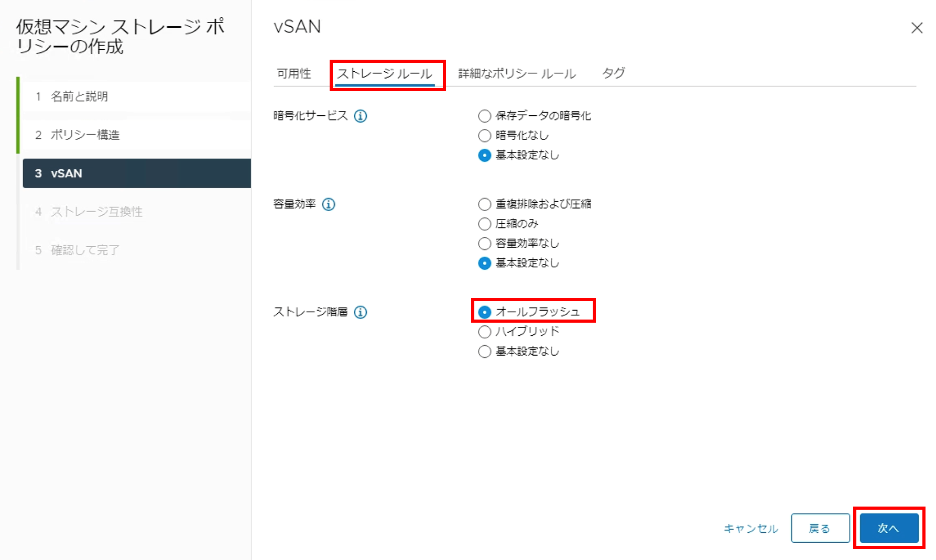The height and width of the screenshot is (560, 936).
Task: Click the キャンセル link
Action: (751, 529)
